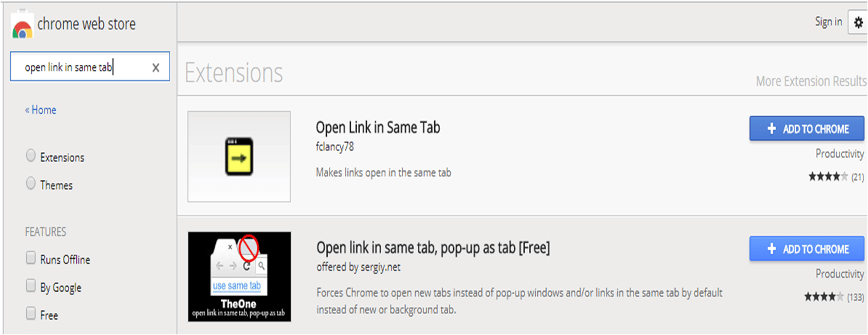
Task: Tick the By Google checkbox
Action: [x=30, y=286]
